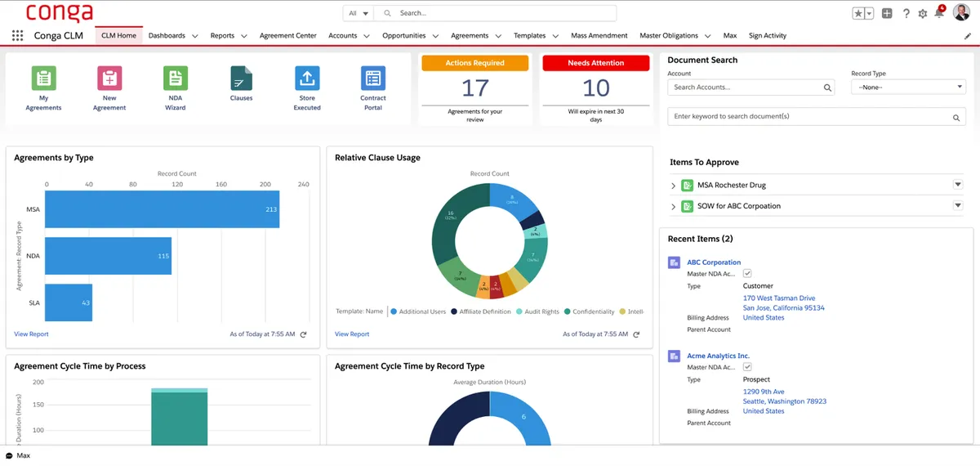Refresh the Relative Clause Usage chart
Image resolution: width=980 pixels, height=466 pixels.
point(637,334)
